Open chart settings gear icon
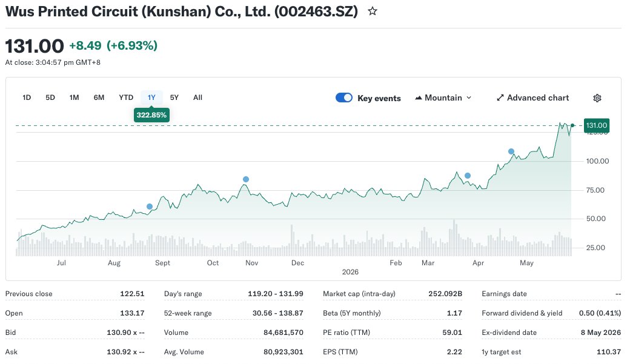Screen dimensions: 630x364 click(597, 98)
